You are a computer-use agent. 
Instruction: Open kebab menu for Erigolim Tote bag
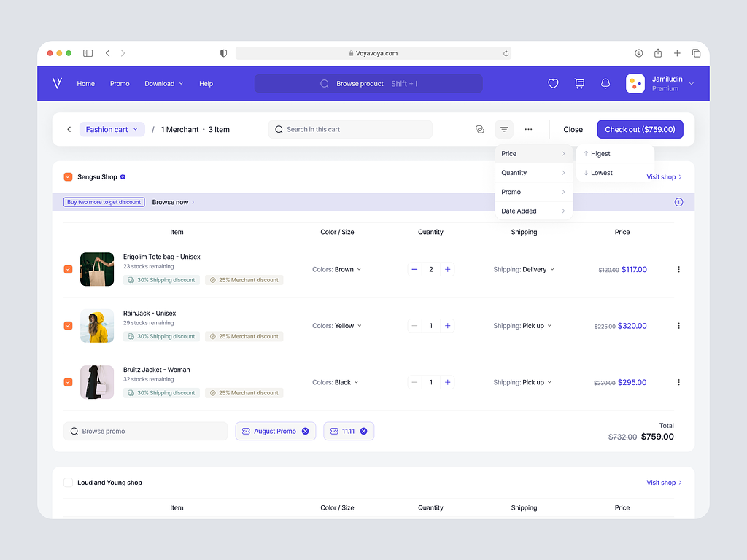point(678,270)
